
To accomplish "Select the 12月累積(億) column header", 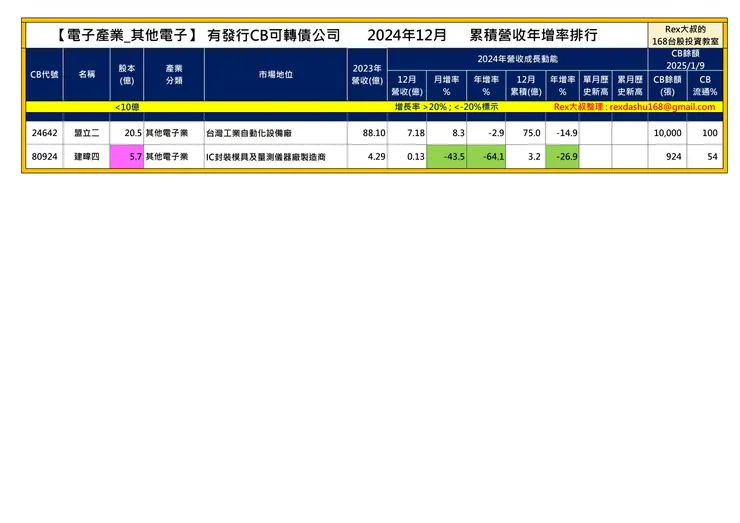I will 526,85.
